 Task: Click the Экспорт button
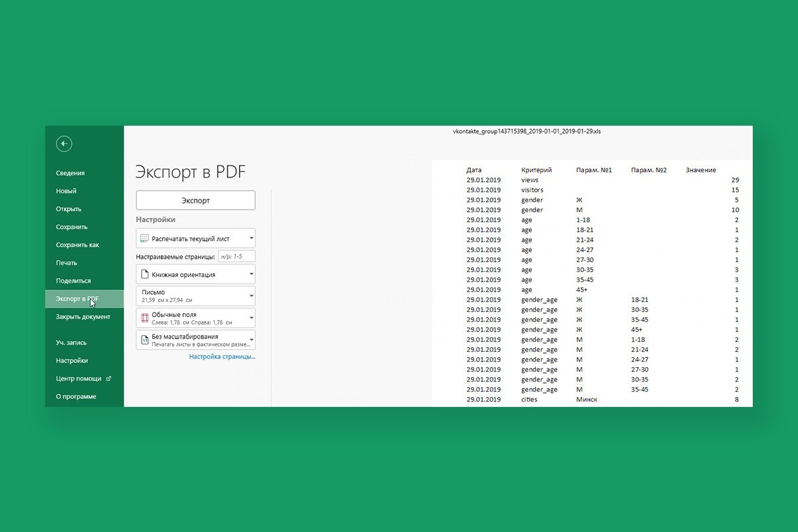click(x=196, y=200)
